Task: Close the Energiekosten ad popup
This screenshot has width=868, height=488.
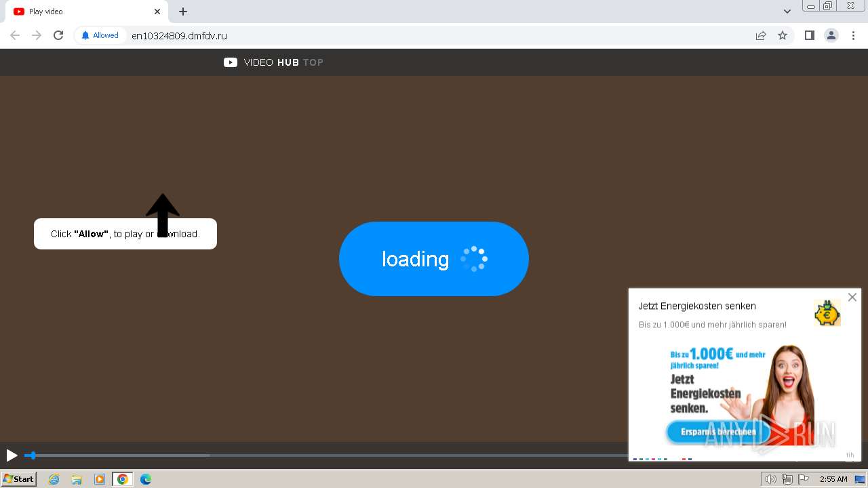Action: [852, 297]
